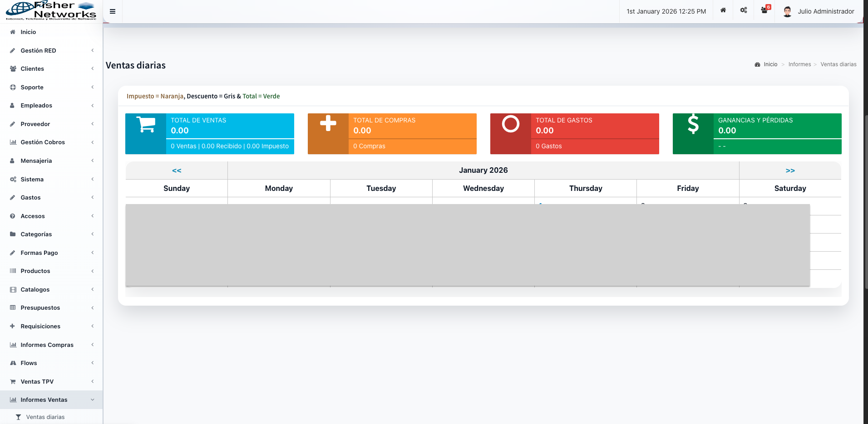Screen dimensions: 868x424
Task: Click the dollar sign Ganancias y Pérdidas icon
Action: 693,124
